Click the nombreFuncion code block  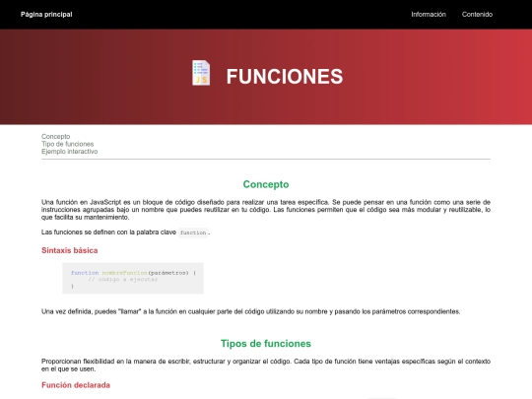pyautogui.click(x=133, y=278)
